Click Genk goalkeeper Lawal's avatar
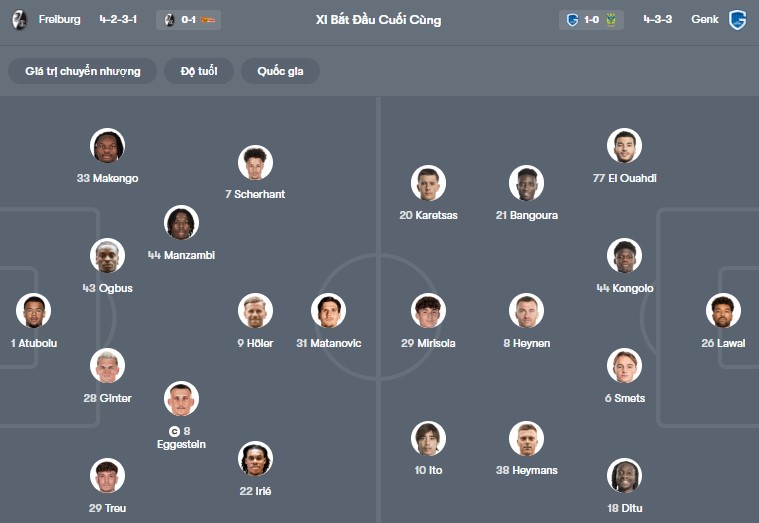The width and height of the screenshot is (759, 523). pyautogui.click(x=722, y=311)
